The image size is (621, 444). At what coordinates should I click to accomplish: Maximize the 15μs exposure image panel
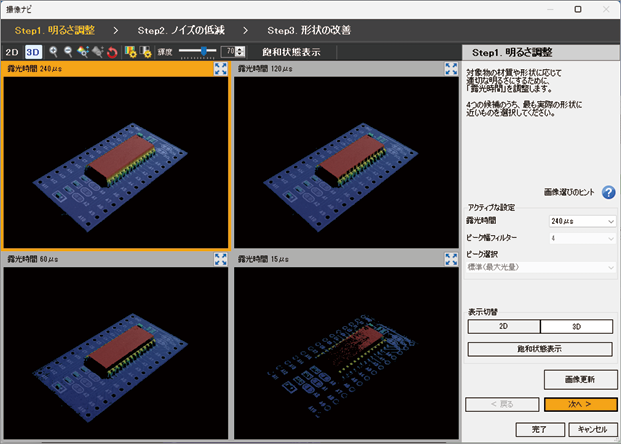click(450, 259)
